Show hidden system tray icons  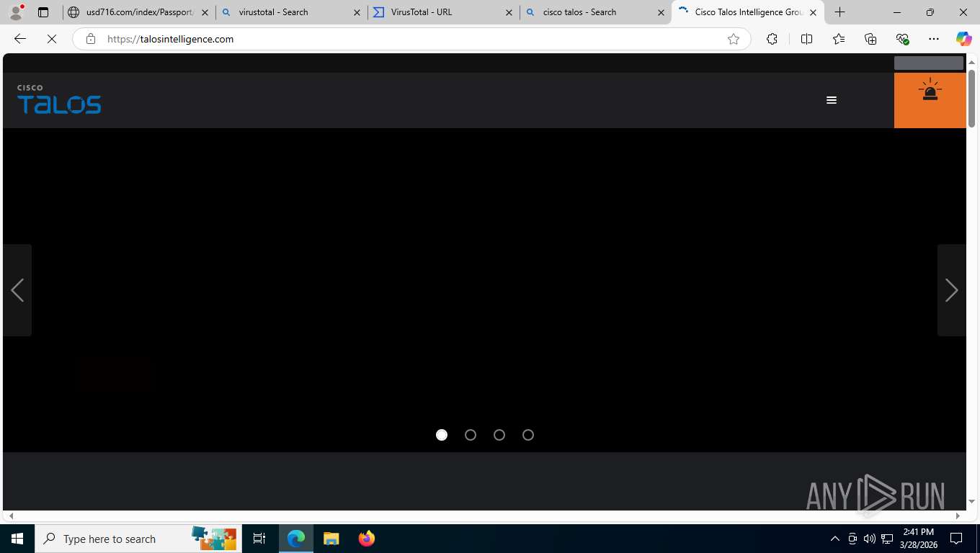point(834,539)
